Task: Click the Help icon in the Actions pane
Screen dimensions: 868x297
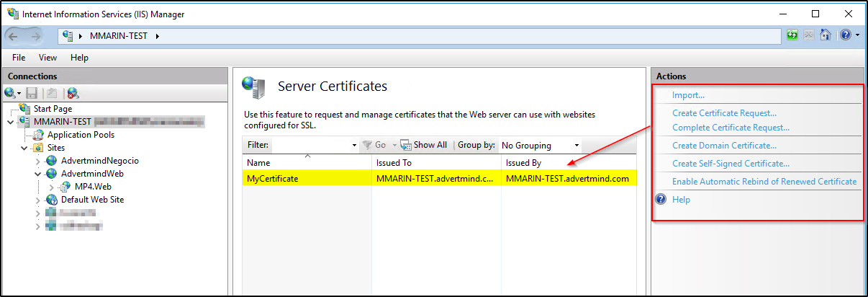Action: 661,200
